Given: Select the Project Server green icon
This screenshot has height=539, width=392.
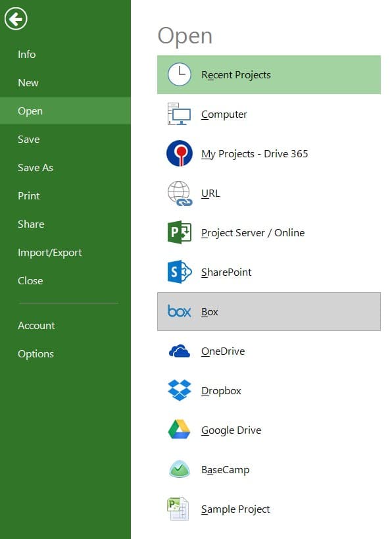Looking at the screenshot, I should 180,232.
